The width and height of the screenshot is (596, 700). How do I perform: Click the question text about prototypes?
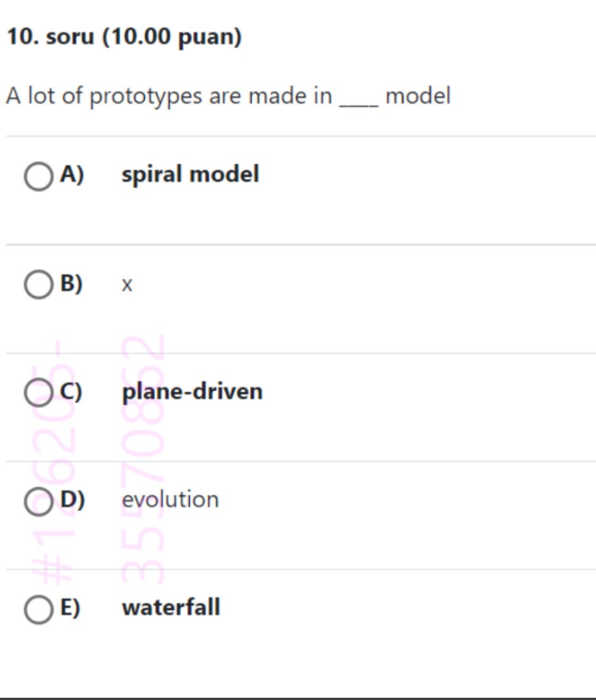[226, 96]
